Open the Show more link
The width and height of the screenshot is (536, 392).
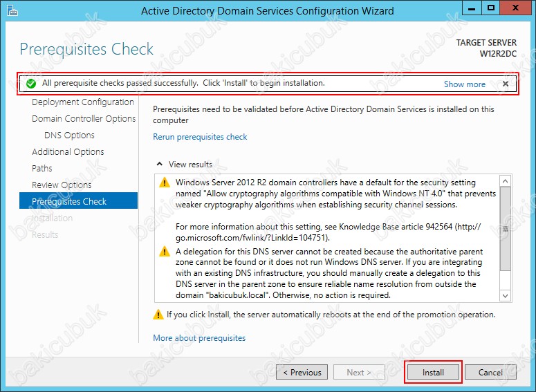465,84
